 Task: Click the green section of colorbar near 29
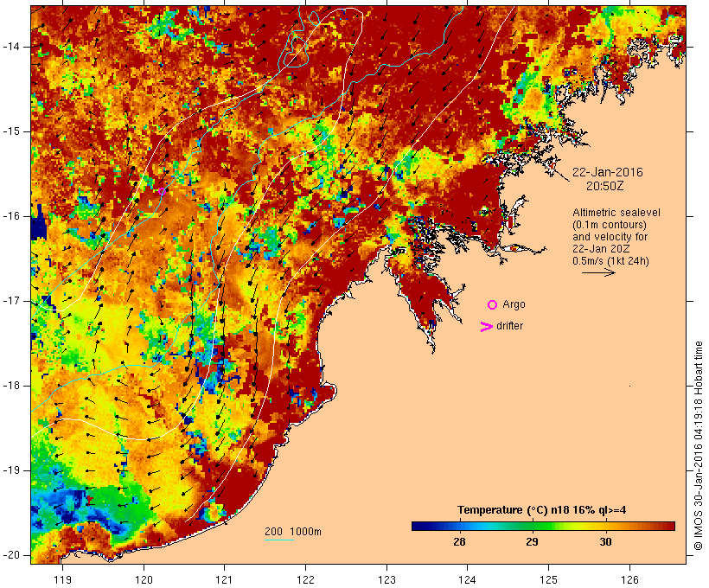click(533, 526)
